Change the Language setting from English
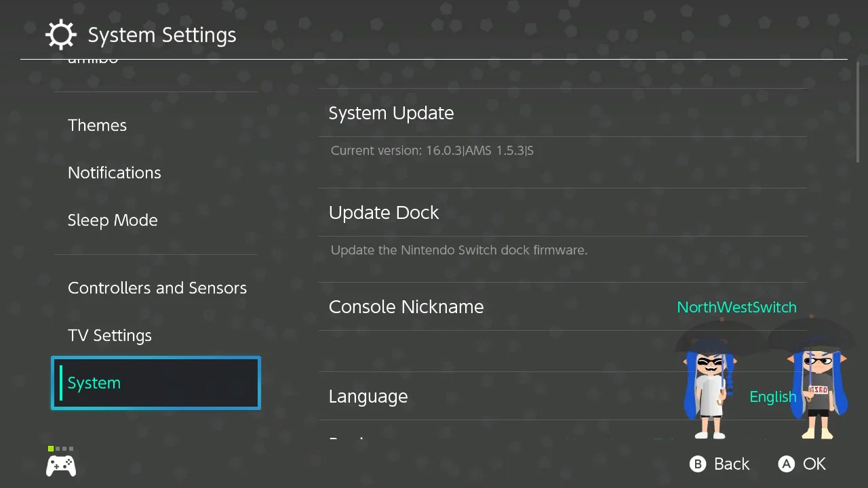 click(563, 396)
